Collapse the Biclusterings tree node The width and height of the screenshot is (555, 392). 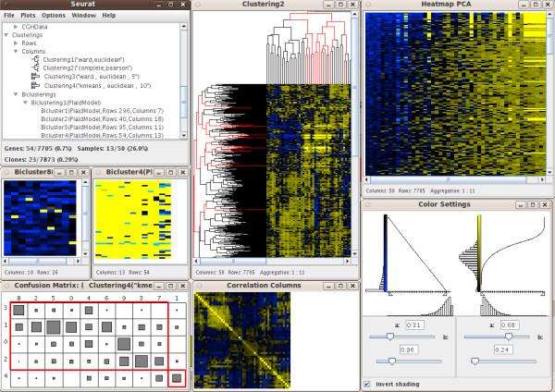[16, 94]
